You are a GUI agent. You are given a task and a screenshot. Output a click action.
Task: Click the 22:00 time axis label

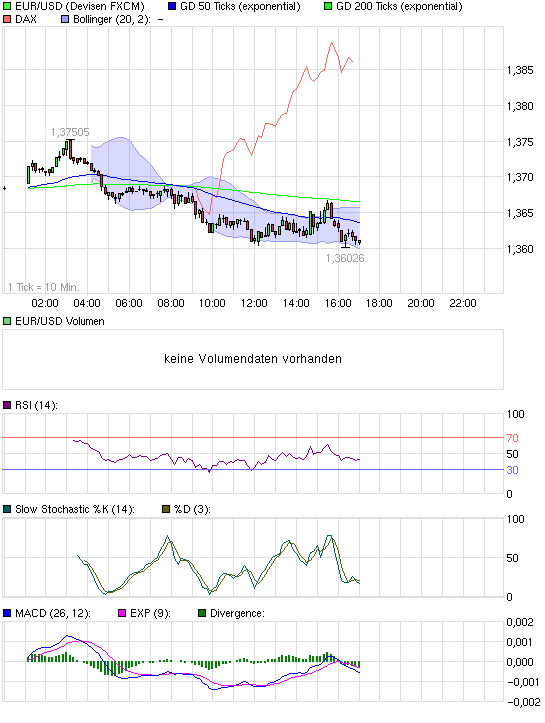coord(463,303)
